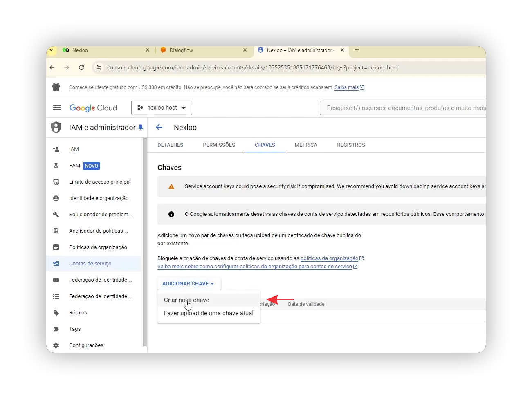Click the Tags chevron icon in sidebar
532x399 pixels.
tap(56, 329)
